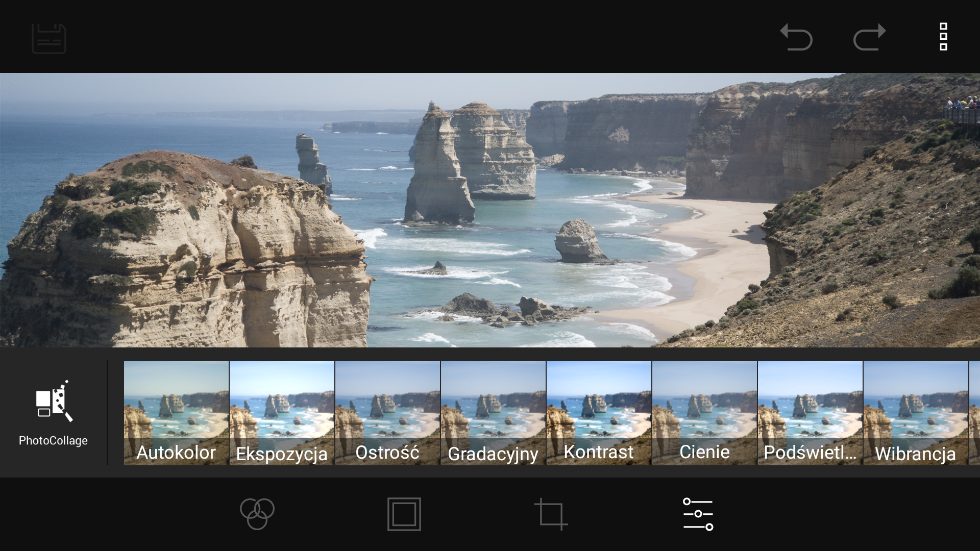Image resolution: width=980 pixels, height=551 pixels.
Task: Apply the Autokolor adjustment
Action: pyautogui.click(x=176, y=413)
